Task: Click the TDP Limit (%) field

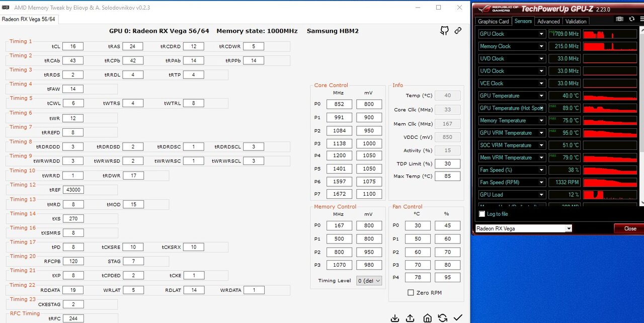Action: [x=447, y=164]
